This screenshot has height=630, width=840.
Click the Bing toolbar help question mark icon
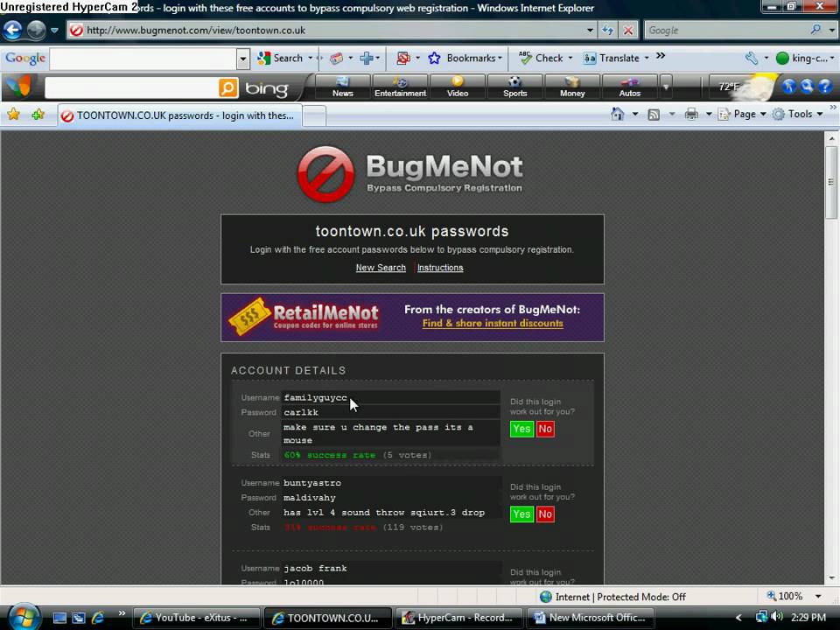coord(825,87)
